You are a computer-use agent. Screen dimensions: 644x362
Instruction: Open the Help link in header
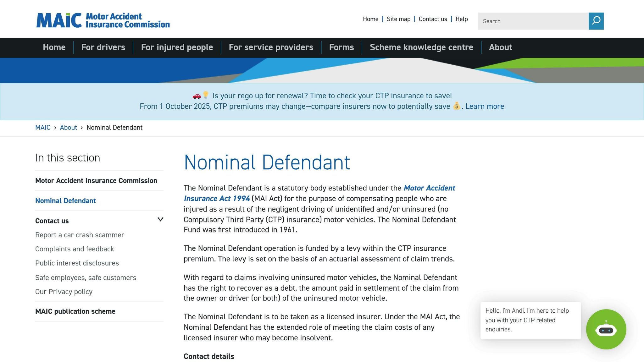click(x=461, y=19)
